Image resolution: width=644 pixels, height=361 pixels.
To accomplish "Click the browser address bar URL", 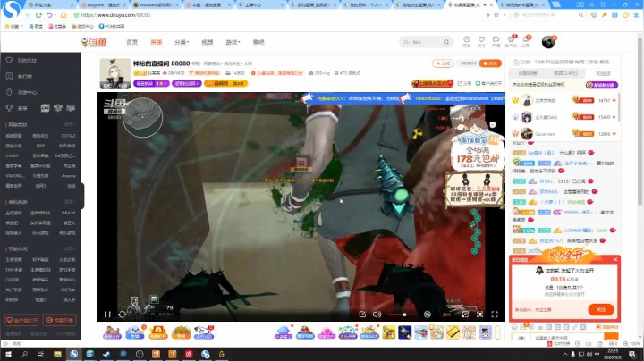I will pos(115,15).
